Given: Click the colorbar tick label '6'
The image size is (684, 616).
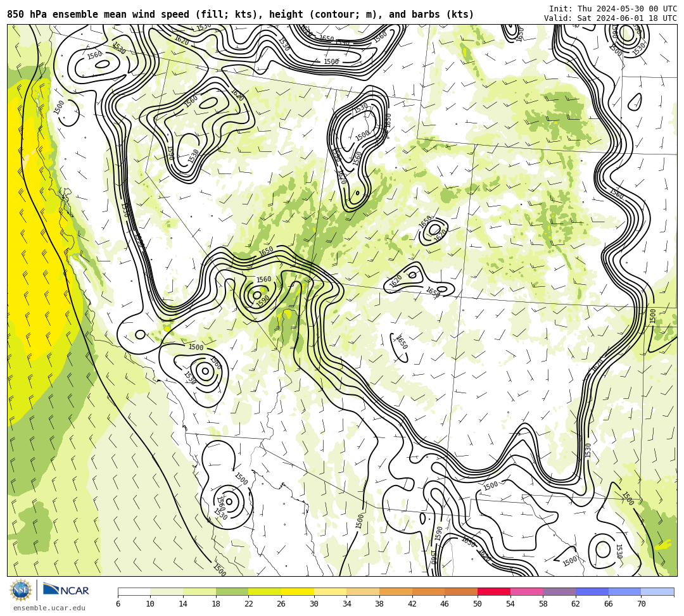Looking at the screenshot, I should click(x=118, y=604).
